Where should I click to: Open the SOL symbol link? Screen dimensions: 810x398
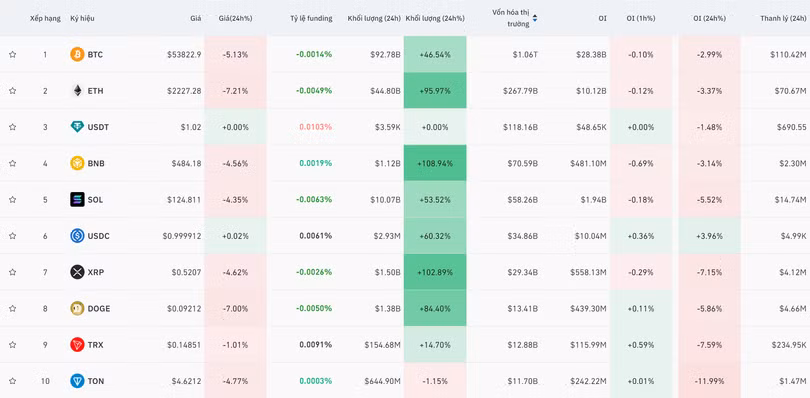point(95,200)
